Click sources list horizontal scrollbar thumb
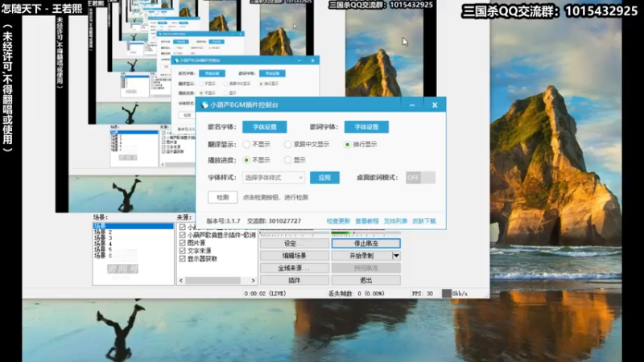The height and width of the screenshot is (362, 644). coord(213,281)
